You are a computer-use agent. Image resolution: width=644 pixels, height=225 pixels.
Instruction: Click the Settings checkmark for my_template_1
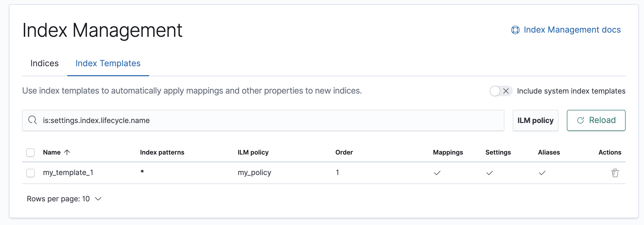pos(489,173)
